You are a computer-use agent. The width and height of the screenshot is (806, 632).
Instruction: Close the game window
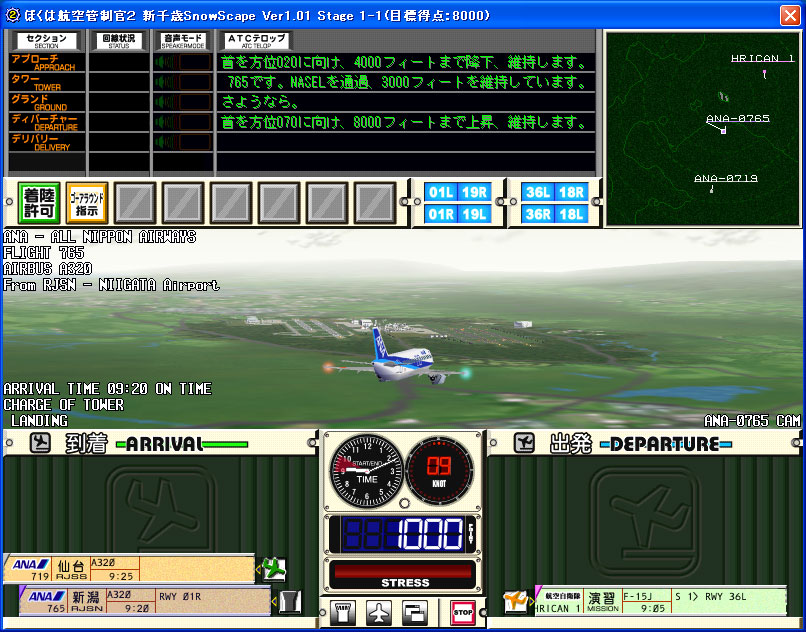click(790, 15)
